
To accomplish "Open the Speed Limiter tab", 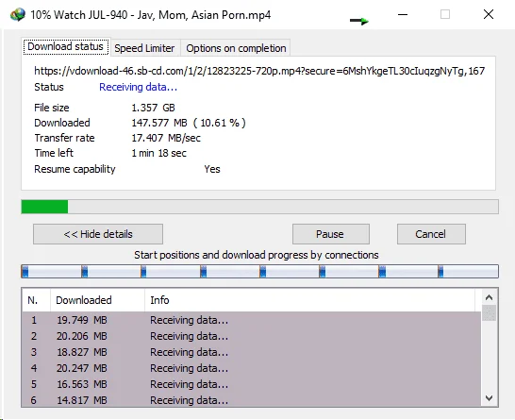I will [x=144, y=48].
